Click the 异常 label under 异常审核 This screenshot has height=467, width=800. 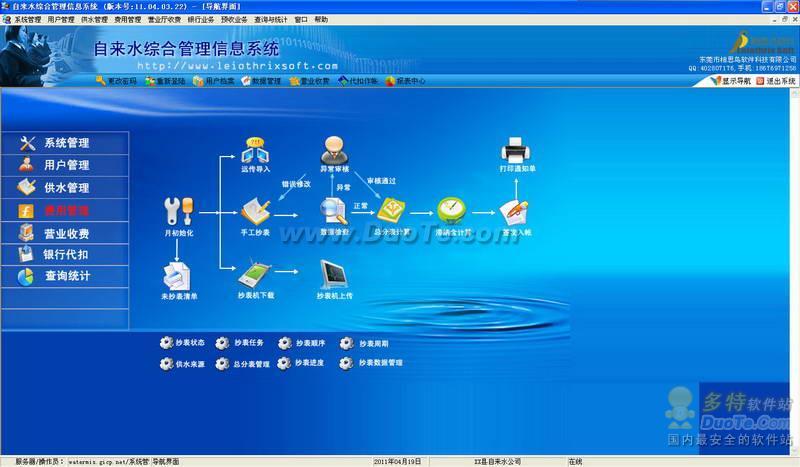[x=343, y=187]
